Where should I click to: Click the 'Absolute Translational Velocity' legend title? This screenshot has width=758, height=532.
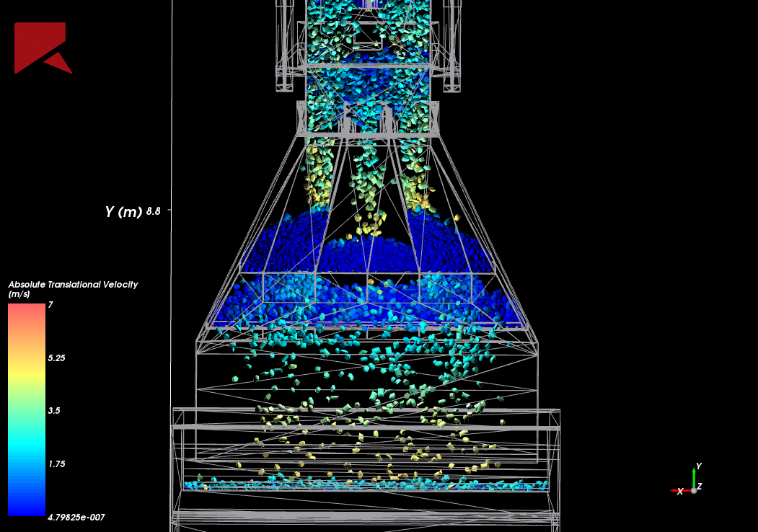click(73, 284)
